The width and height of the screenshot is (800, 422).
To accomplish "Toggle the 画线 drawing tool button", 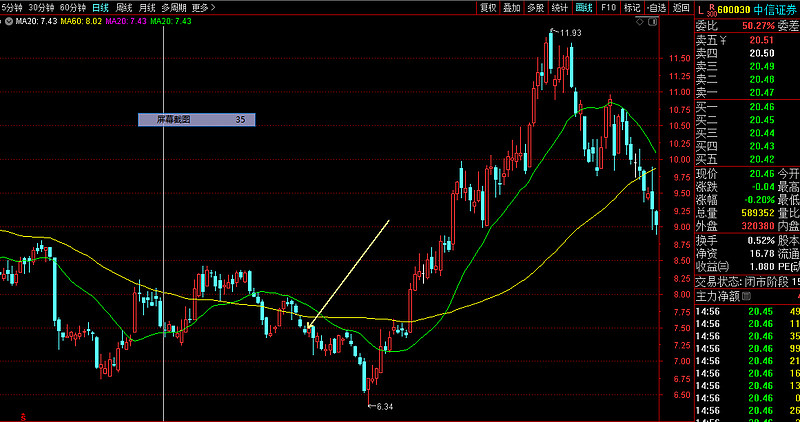I will pos(584,8).
